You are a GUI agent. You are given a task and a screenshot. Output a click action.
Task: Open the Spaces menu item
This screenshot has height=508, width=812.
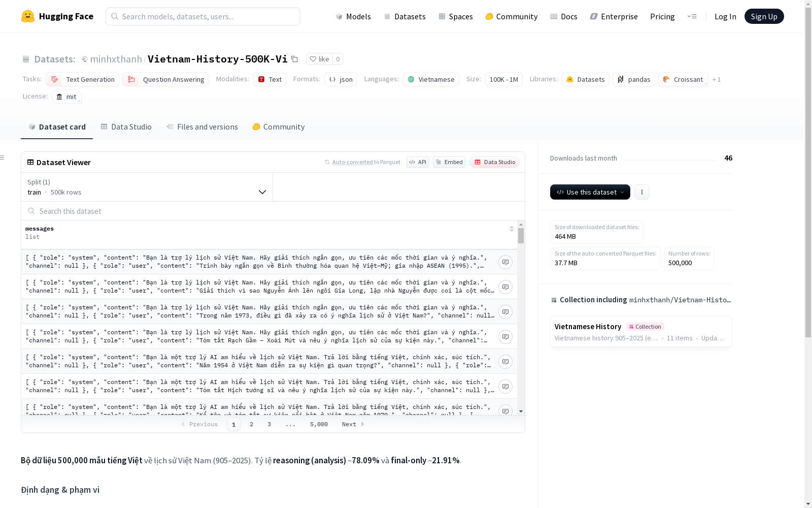[456, 16]
